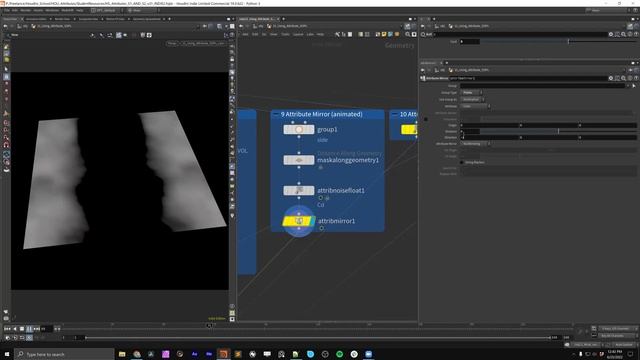Collapse the 10 Attribute network box
Screen dimensions: 640x360
click(394, 114)
